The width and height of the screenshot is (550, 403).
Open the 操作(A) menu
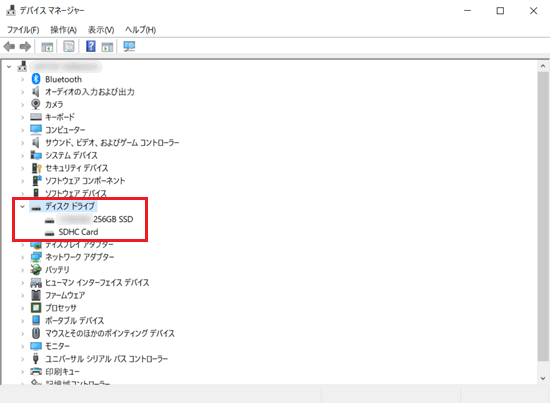[63, 30]
